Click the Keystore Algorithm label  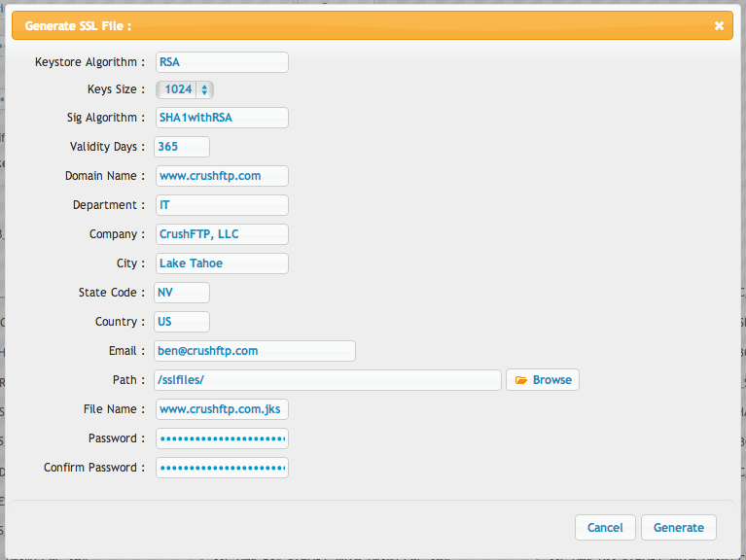[89, 62]
